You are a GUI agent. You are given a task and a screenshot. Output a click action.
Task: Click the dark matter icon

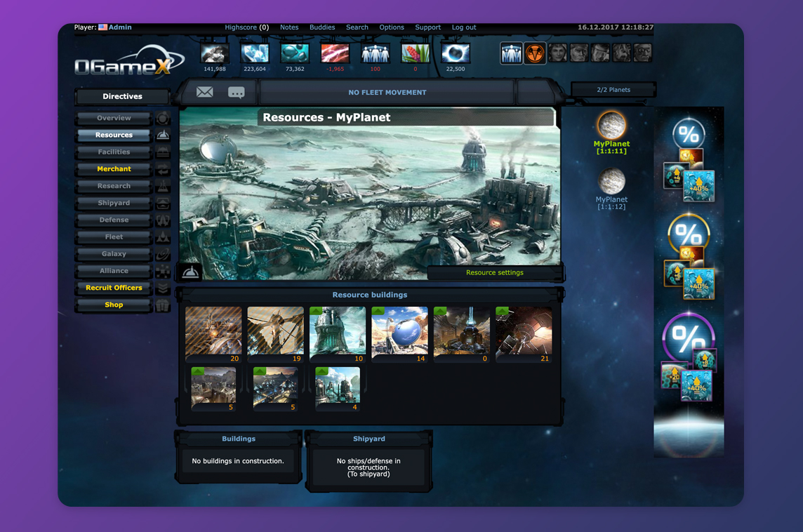pos(456,53)
